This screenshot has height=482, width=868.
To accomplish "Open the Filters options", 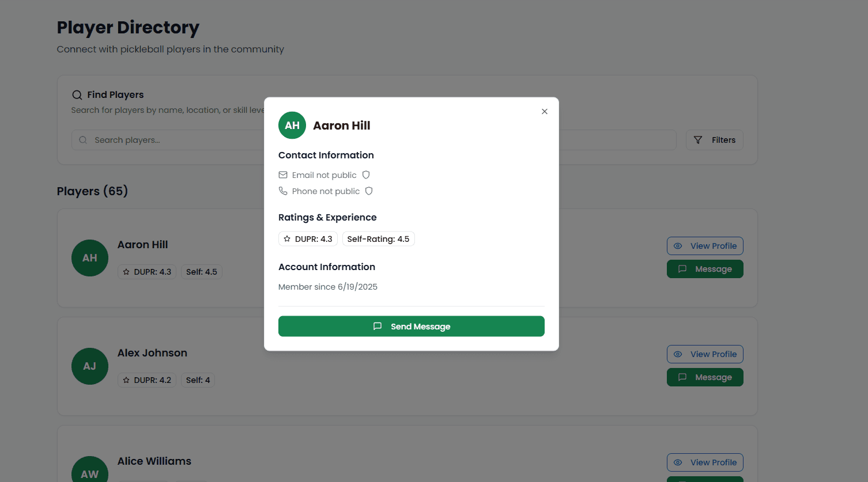I will [x=714, y=140].
